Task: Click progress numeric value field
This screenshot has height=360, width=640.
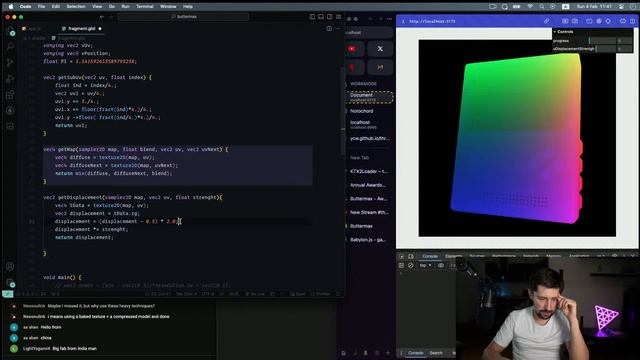Action: point(624,41)
